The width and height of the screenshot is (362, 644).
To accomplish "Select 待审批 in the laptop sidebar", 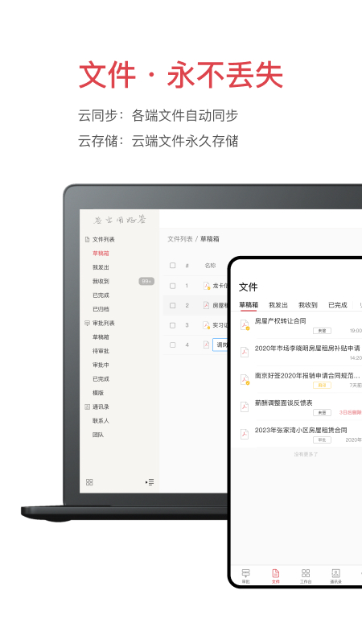I will (101, 351).
